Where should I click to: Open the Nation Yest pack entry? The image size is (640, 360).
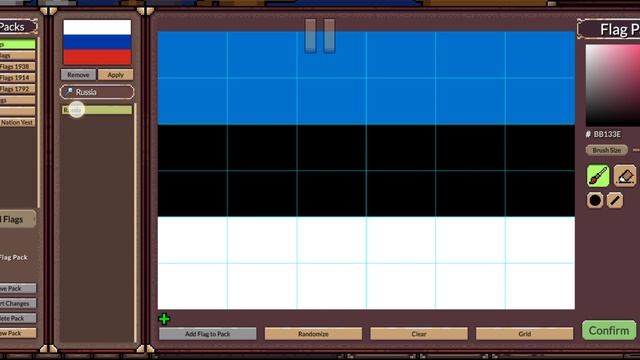coord(18,122)
